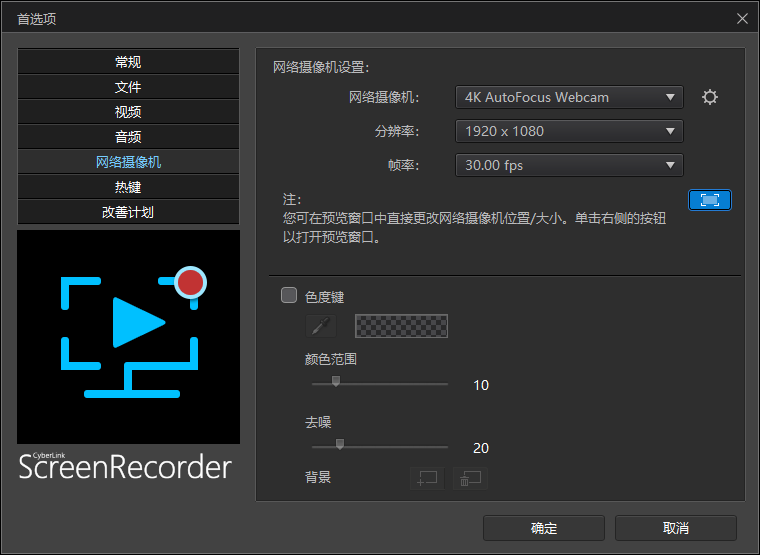Switch to the 文件 tab

click(x=128, y=87)
